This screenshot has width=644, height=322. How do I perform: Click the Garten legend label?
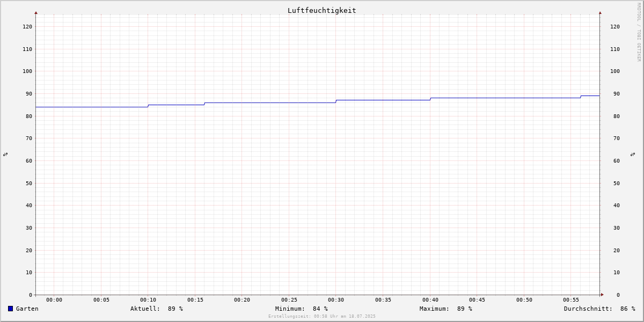[27, 309]
